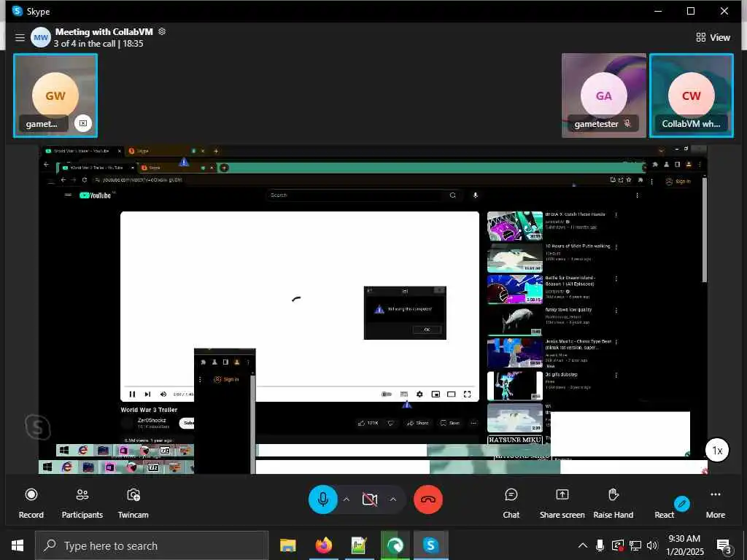The height and width of the screenshot is (560, 747).
Task: Click OK in shared screen's dialog
Action: coord(427,330)
